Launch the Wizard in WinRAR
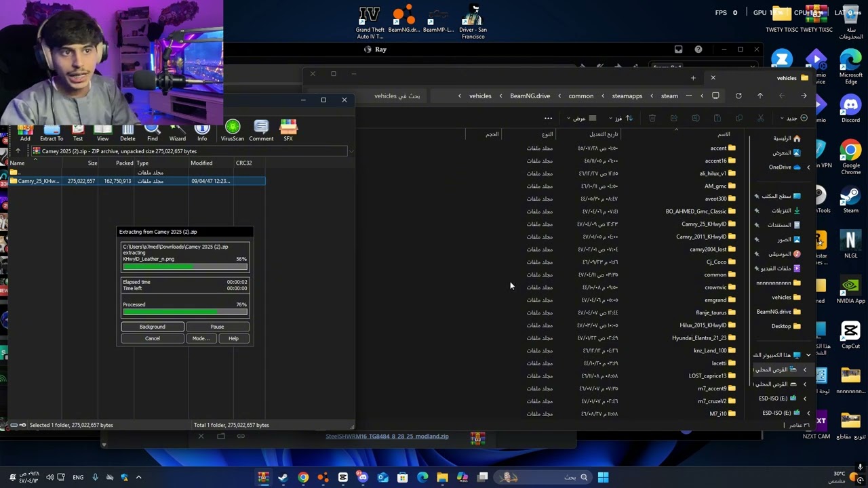This screenshot has height=488, width=868. point(178,132)
